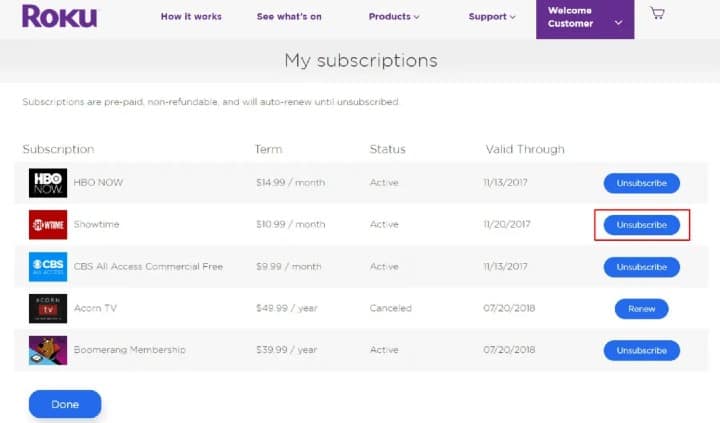Select the Active status of HBO NOW
Screen dimensions: 720x423
click(x=384, y=182)
